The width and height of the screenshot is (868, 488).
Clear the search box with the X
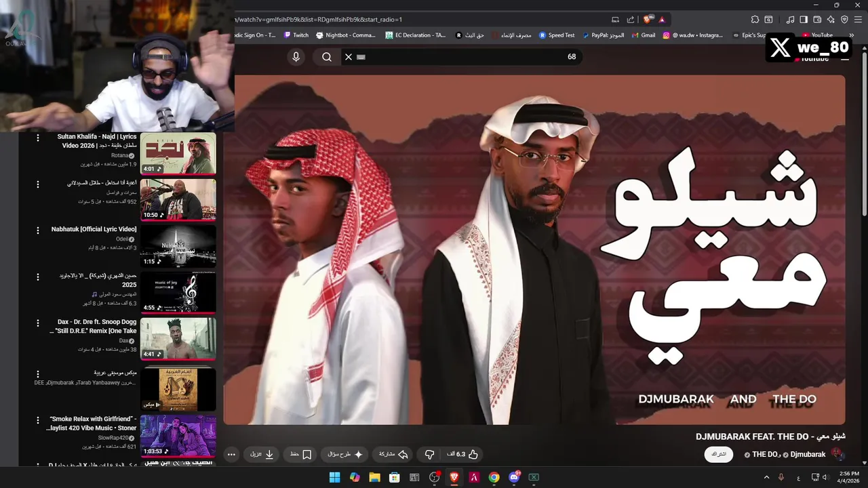tap(349, 57)
